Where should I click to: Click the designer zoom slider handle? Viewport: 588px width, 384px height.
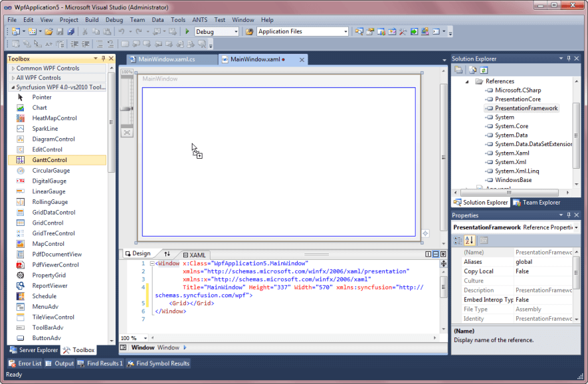(127, 109)
